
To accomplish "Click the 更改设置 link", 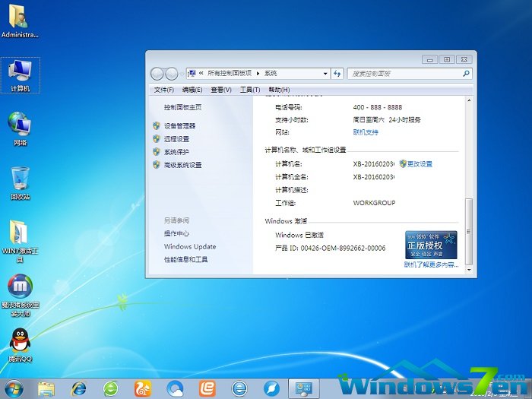I will [420, 163].
